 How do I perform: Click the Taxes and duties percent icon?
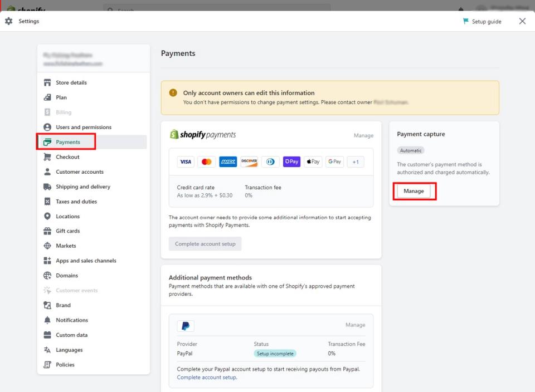[47, 202]
